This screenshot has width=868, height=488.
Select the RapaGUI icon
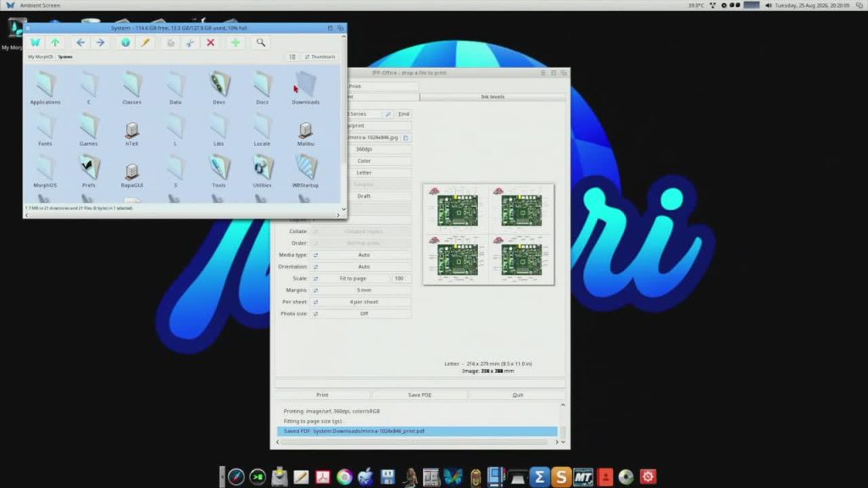pyautogui.click(x=131, y=175)
